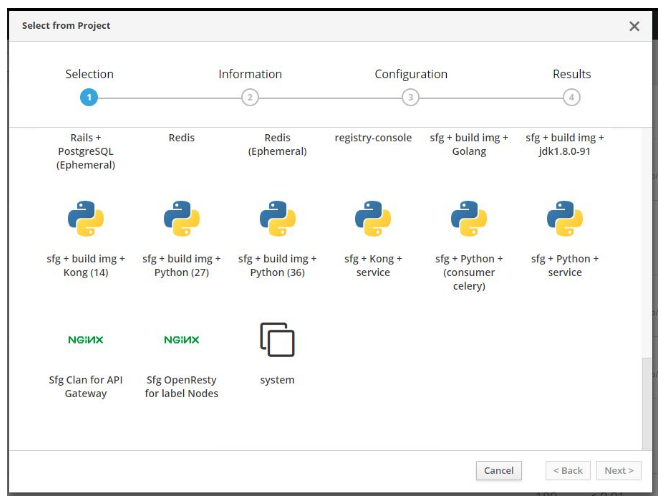Choose the Redis (Ephemeral) template label
This screenshot has height=504, width=664.
(x=277, y=144)
